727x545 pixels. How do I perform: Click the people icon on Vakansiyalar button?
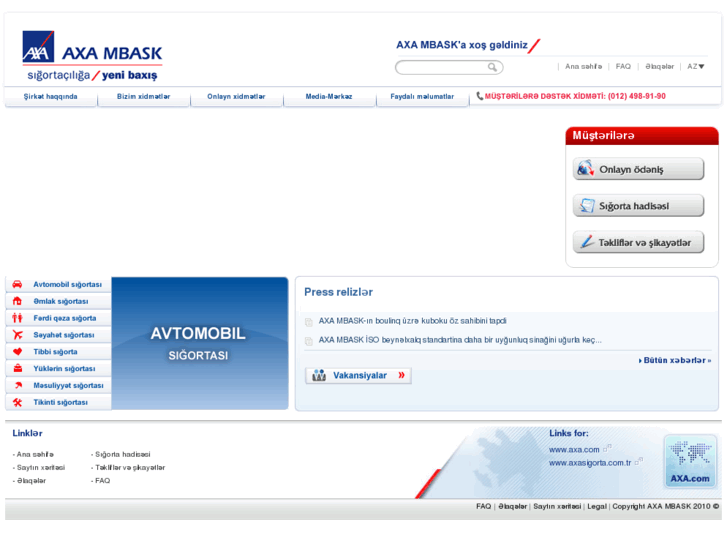pyautogui.click(x=319, y=375)
